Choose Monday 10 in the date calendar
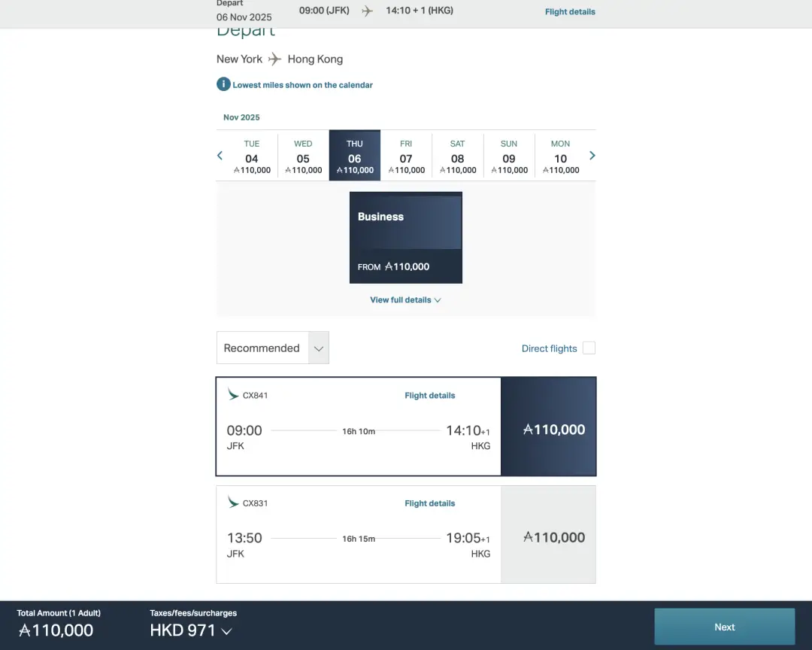 (x=560, y=156)
